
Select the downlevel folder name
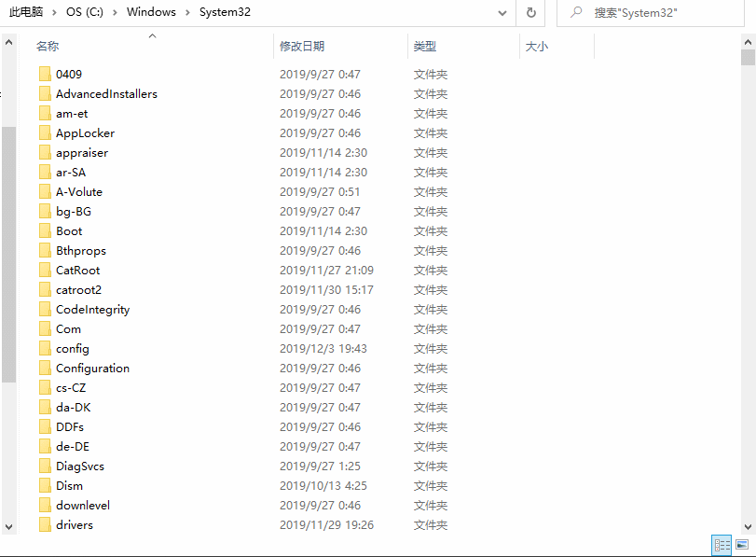click(83, 506)
